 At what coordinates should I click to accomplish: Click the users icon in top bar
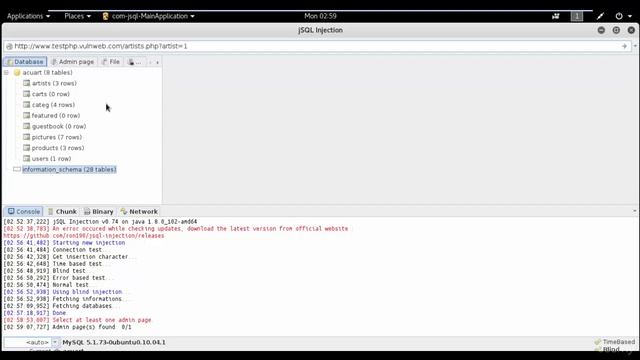[556, 16]
